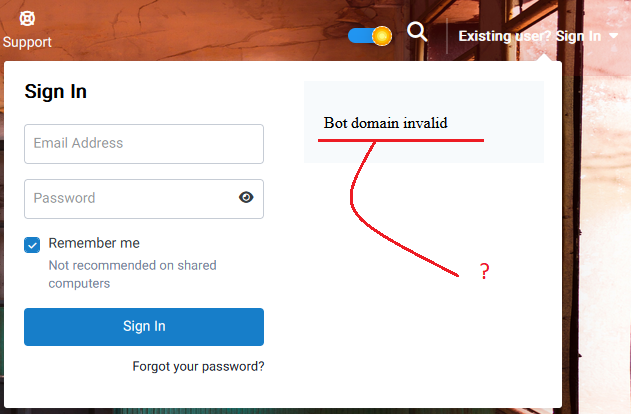The width and height of the screenshot is (631, 414).
Task: Click the red underline beneath the error message
Action: [x=400, y=140]
